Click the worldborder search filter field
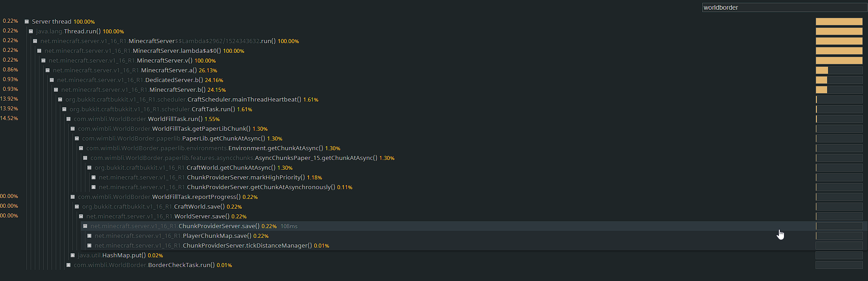 [784, 7]
